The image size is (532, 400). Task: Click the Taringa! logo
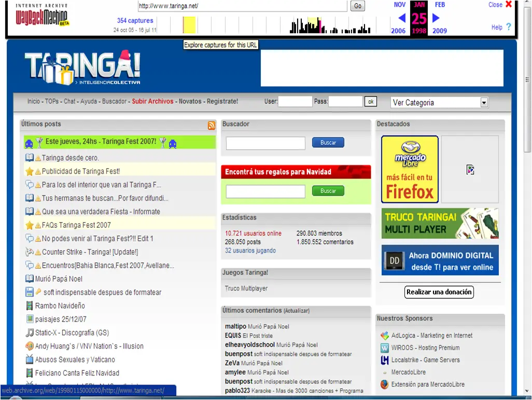82,67
